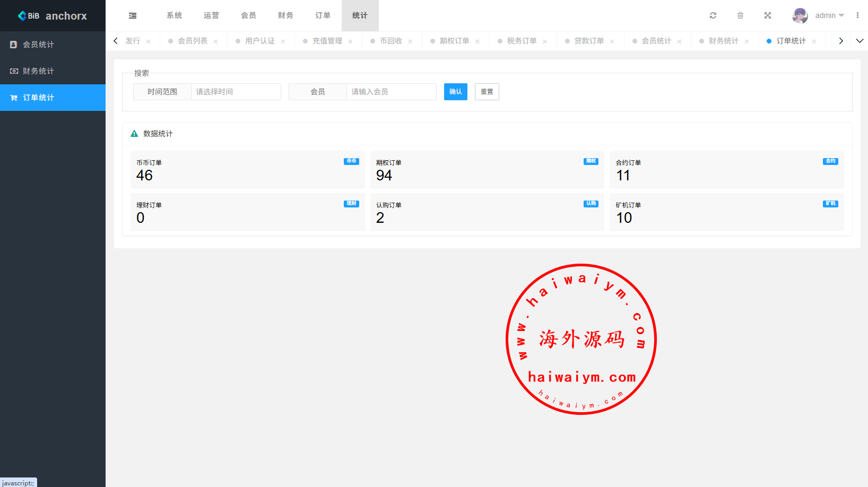The height and width of the screenshot is (487, 868).
Task: Collapse the sidebar with the menu toggle icon
Action: (x=133, y=16)
